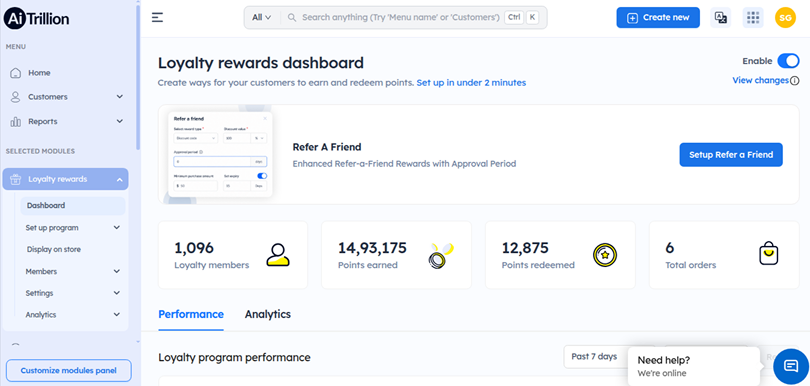Open Loyalty rewards module
Image resolution: width=810 pixels, height=386 pixels.
click(x=66, y=179)
